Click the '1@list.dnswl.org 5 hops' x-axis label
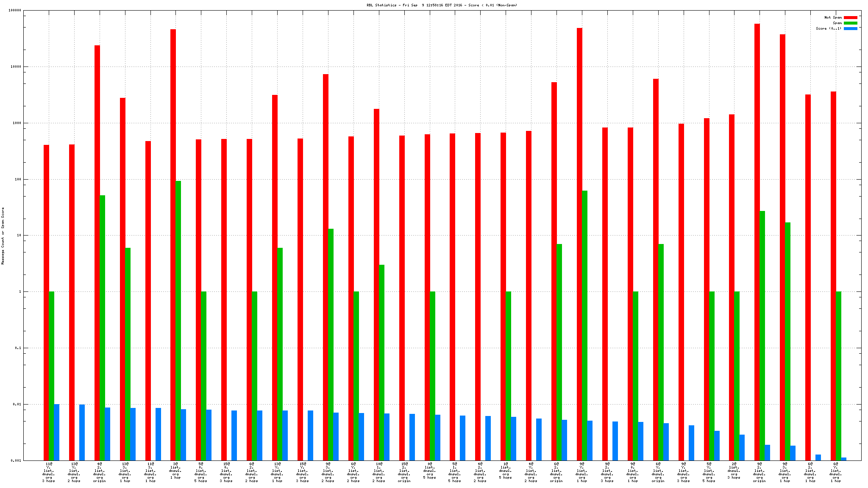This screenshot has height=488, width=868. [x=505, y=471]
